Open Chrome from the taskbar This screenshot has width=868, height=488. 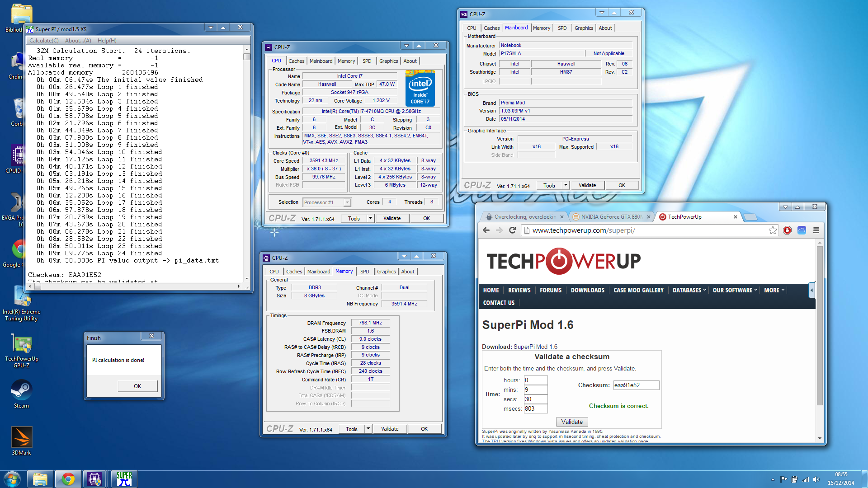point(68,479)
